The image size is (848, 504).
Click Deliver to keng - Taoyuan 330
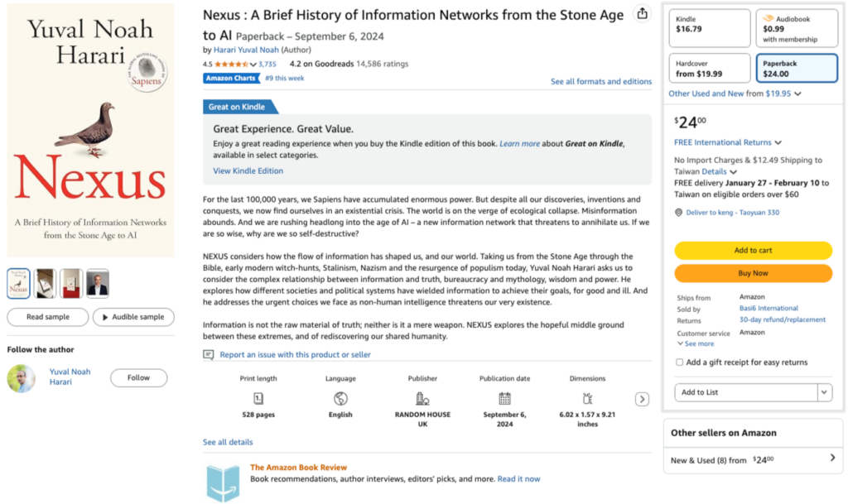[x=732, y=213]
